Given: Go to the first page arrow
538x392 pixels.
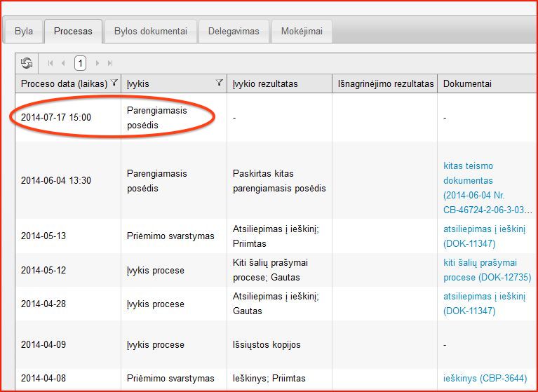Looking at the screenshot, I should point(51,63).
